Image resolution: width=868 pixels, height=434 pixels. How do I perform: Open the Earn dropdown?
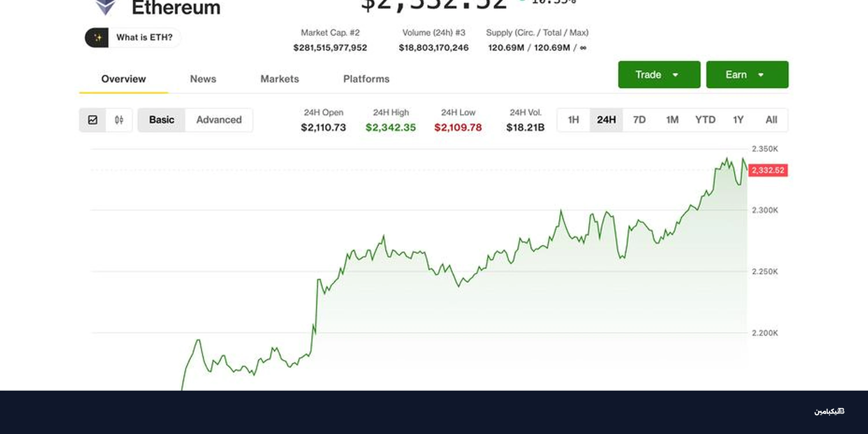[747, 74]
